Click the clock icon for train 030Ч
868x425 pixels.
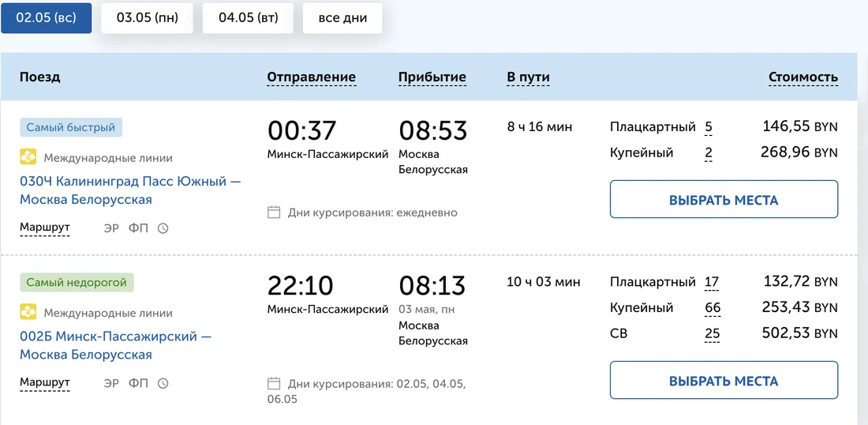point(163,228)
